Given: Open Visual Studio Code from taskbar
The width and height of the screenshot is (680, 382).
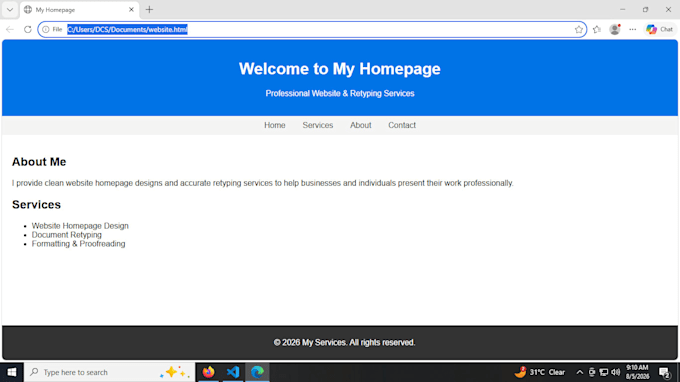Looking at the screenshot, I should 233,372.
